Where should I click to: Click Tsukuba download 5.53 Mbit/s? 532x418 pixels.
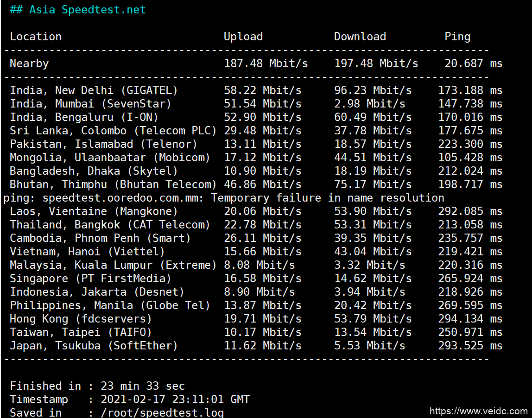369,346
